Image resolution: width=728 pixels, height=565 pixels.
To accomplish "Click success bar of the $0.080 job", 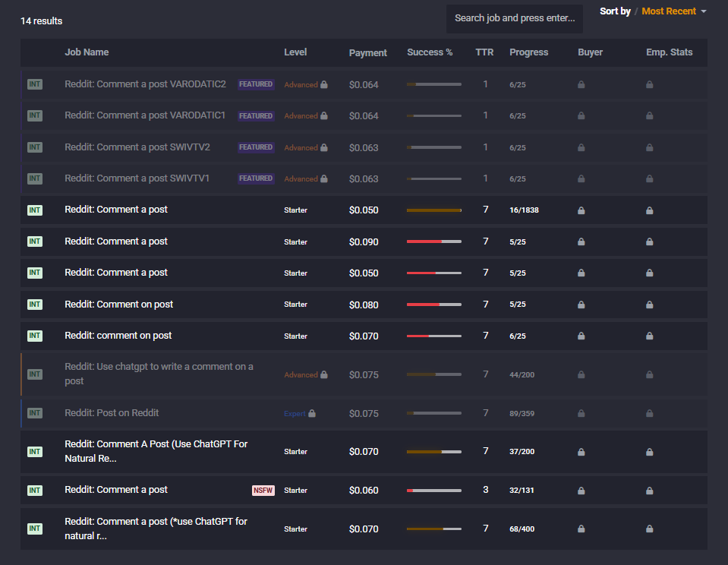I will [433, 305].
